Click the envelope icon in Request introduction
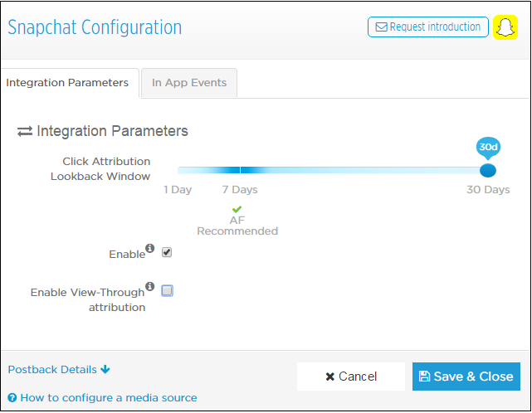Image resolution: width=532 pixels, height=413 pixels. click(x=381, y=27)
